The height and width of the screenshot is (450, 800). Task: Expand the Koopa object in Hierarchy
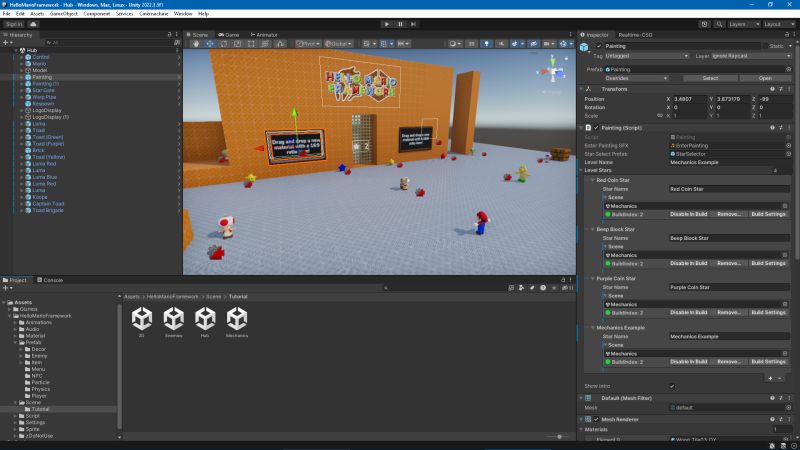[x=21, y=197]
